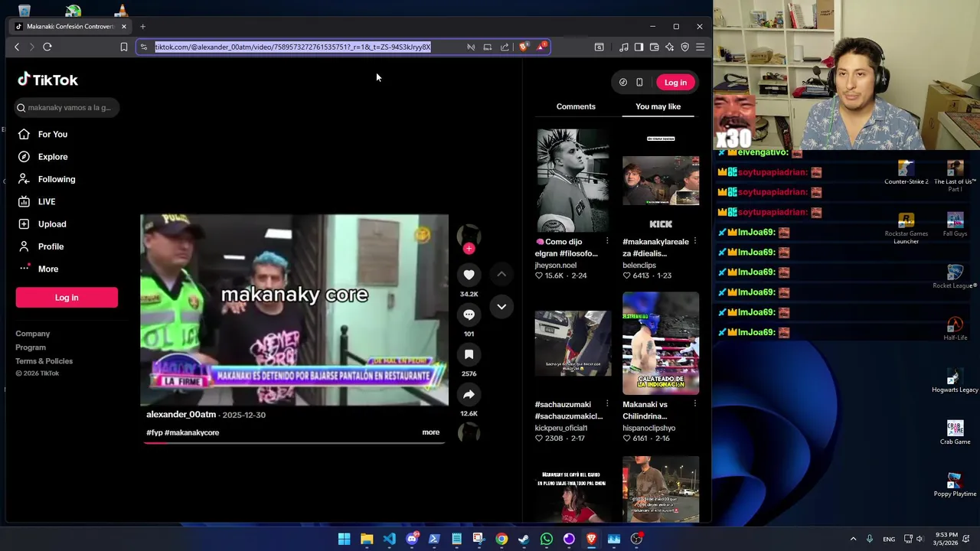The image size is (980, 551).
Task: Like the video with heart icon
Action: click(x=469, y=275)
